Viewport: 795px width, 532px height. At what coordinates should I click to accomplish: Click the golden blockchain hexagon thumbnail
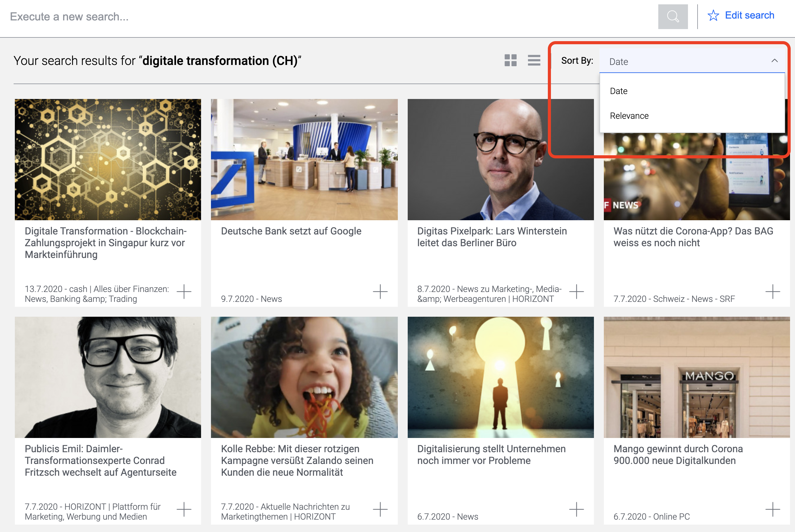click(x=108, y=160)
